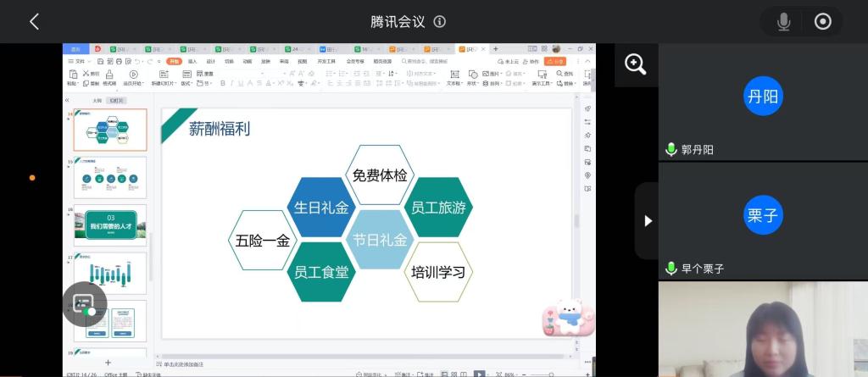The image size is (868, 377).
Task: Zoom in with the magnifier icon
Action: (636, 65)
